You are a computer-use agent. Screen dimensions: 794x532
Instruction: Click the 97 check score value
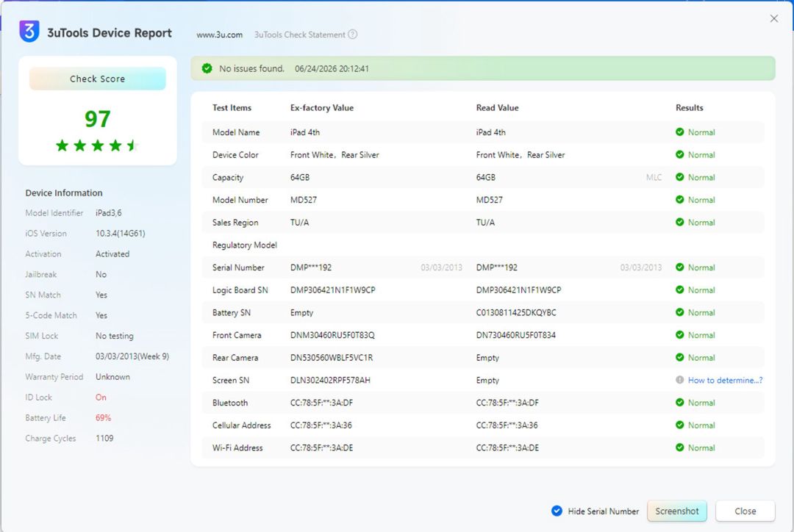point(97,120)
